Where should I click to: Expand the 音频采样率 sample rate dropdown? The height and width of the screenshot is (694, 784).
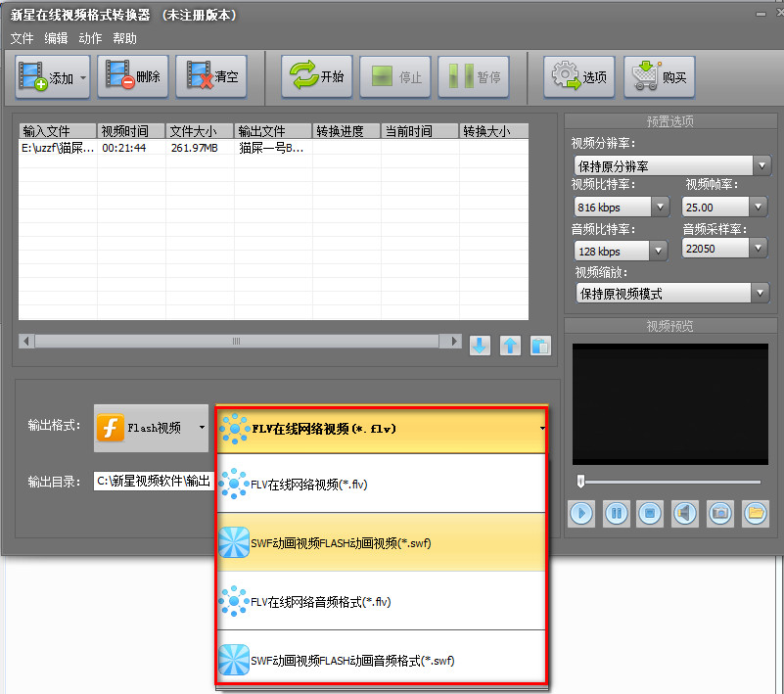(x=759, y=249)
